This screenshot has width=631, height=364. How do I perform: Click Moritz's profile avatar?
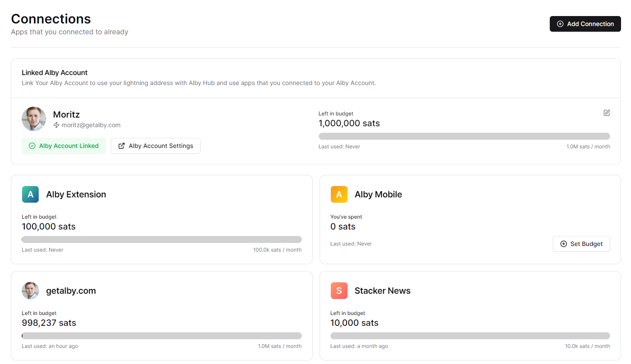coord(34,119)
